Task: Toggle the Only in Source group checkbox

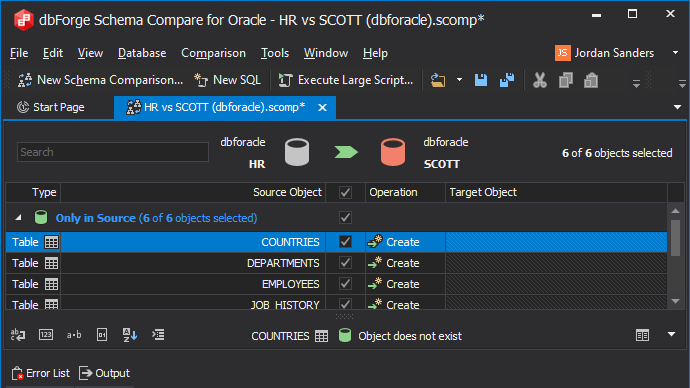Action: pyautogui.click(x=345, y=218)
